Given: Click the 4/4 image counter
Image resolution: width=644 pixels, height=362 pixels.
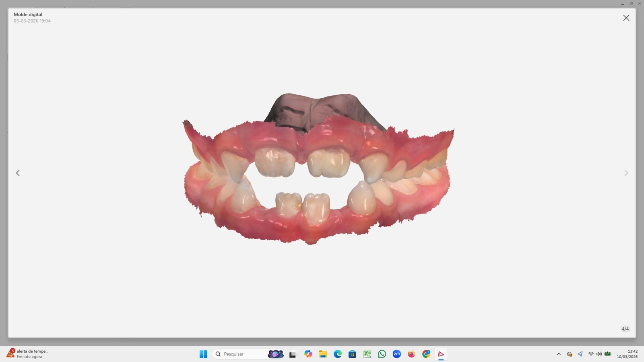Looking at the screenshot, I should pos(625,329).
